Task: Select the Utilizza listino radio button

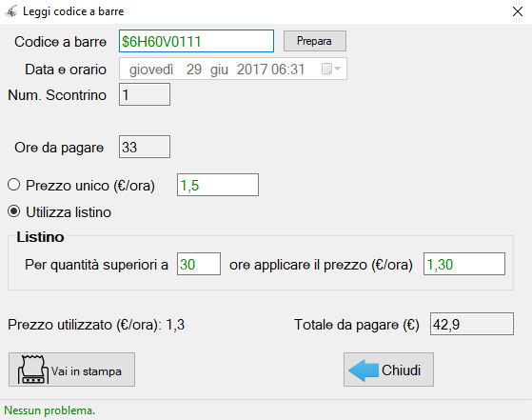Action: pos(14,211)
